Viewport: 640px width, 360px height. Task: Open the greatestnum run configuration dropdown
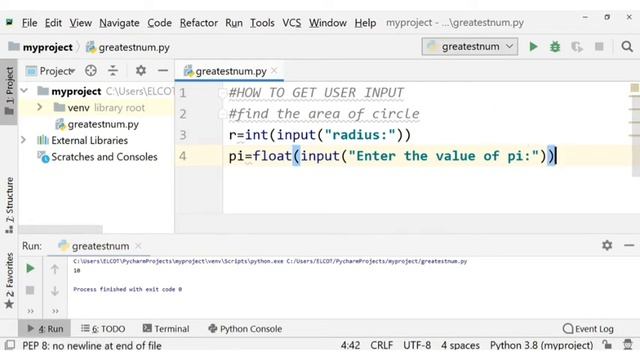point(470,47)
